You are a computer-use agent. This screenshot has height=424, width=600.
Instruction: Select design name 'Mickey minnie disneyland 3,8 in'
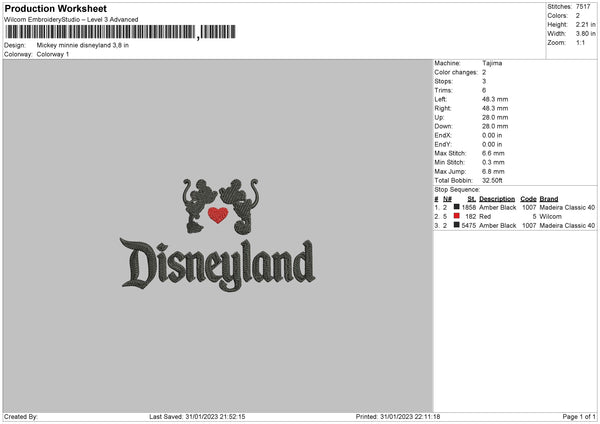coord(83,45)
